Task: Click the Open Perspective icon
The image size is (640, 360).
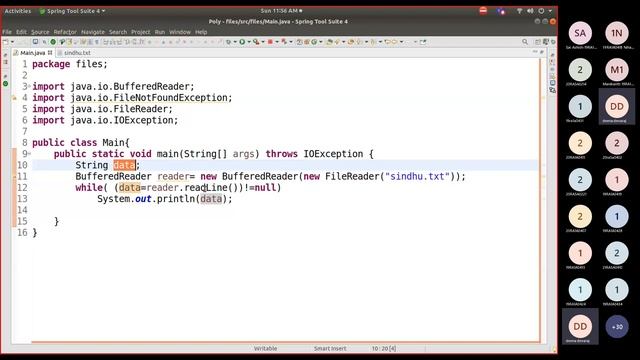Action: click(x=538, y=42)
